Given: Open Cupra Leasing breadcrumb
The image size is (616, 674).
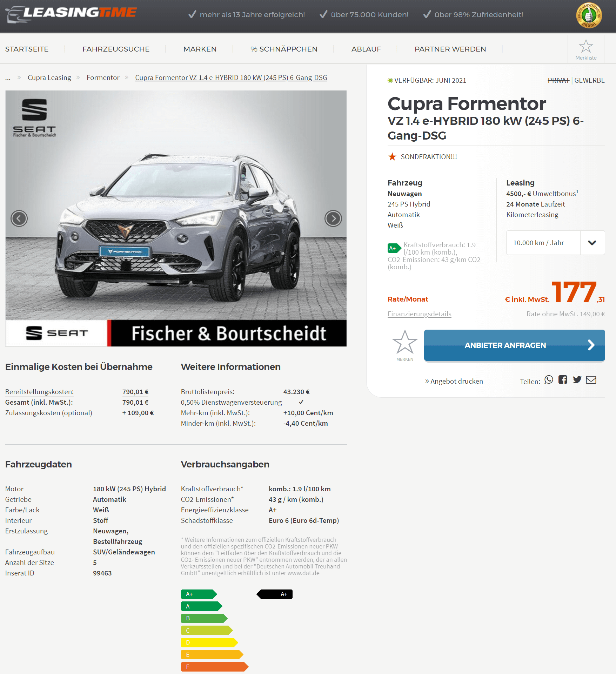Looking at the screenshot, I should pyautogui.click(x=49, y=77).
